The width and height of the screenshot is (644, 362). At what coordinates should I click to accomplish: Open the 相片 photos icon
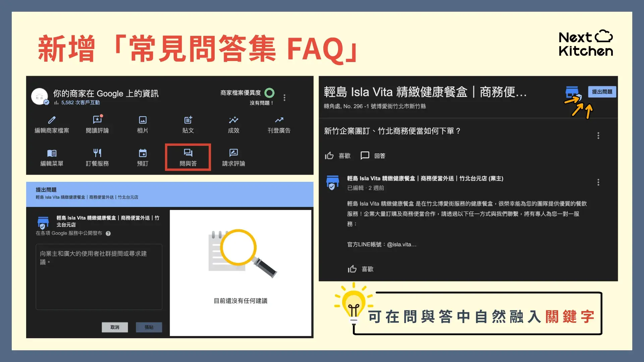(x=143, y=120)
